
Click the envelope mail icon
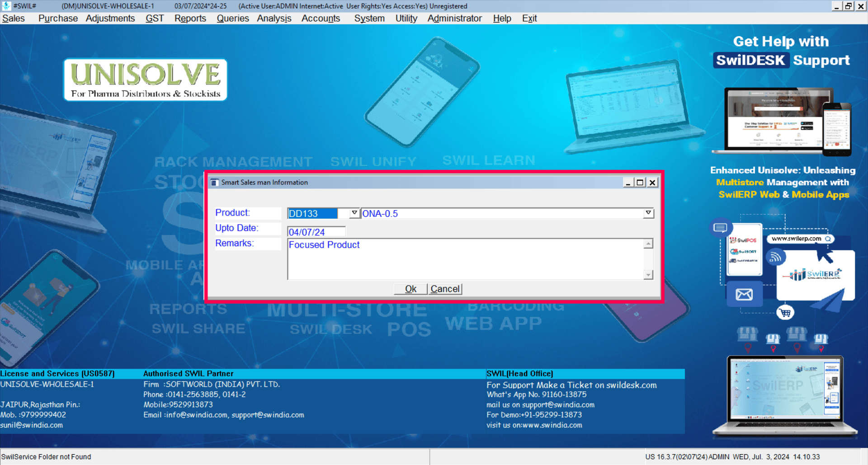744,295
